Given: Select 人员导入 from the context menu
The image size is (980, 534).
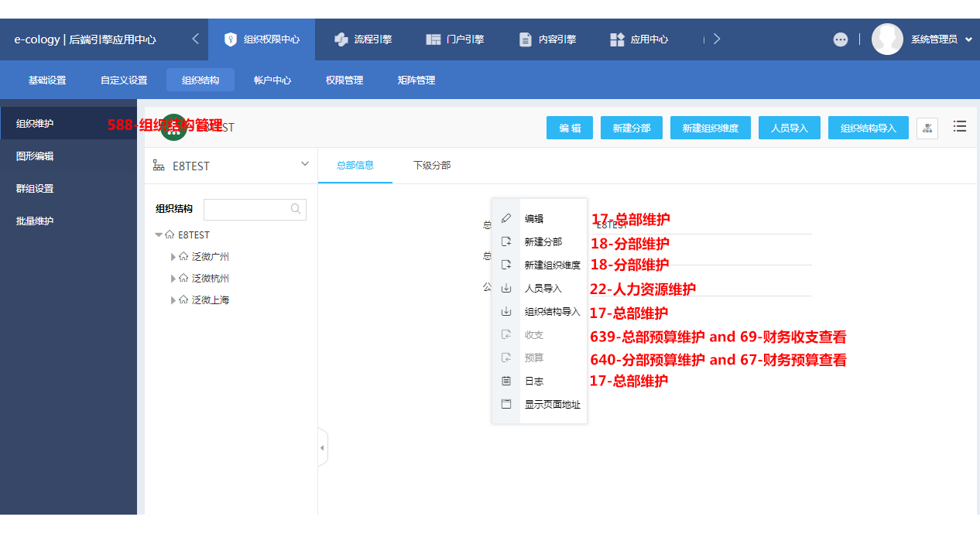Looking at the screenshot, I should pos(543,289).
